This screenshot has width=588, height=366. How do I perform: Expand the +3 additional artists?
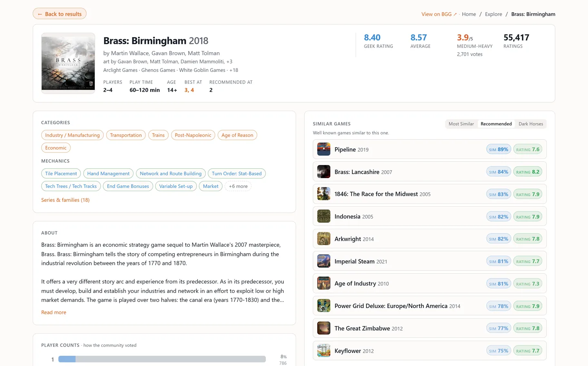pyautogui.click(x=229, y=62)
